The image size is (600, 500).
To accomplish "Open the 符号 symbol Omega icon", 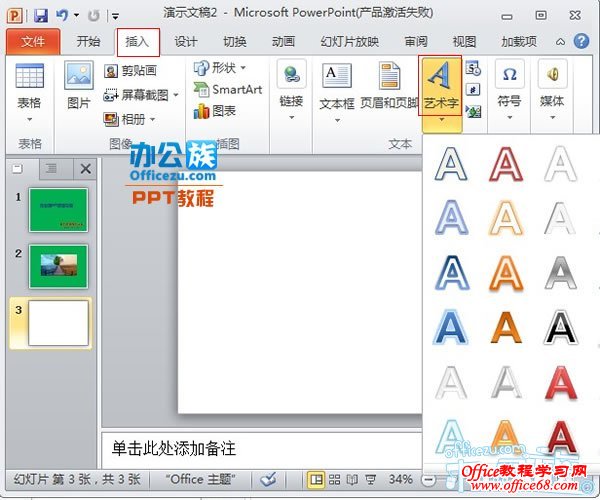I will (x=509, y=74).
